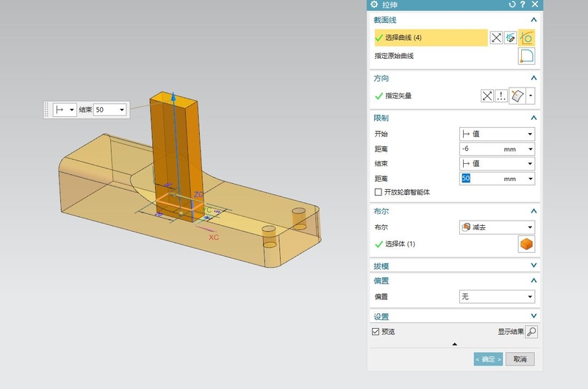Viewport: 588px width, 389px height.
Task: Open the 布尔 减去 dropdown
Action: coord(496,227)
